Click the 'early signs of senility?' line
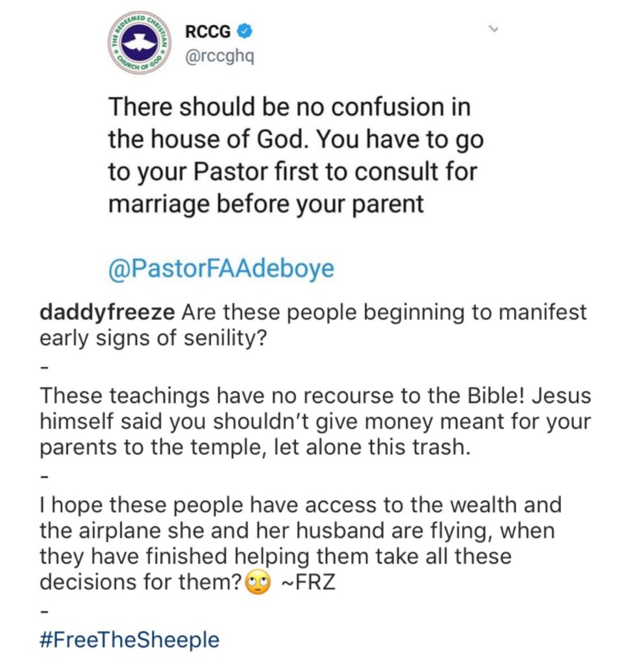The height and width of the screenshot is (665, 644). (153, 338)
